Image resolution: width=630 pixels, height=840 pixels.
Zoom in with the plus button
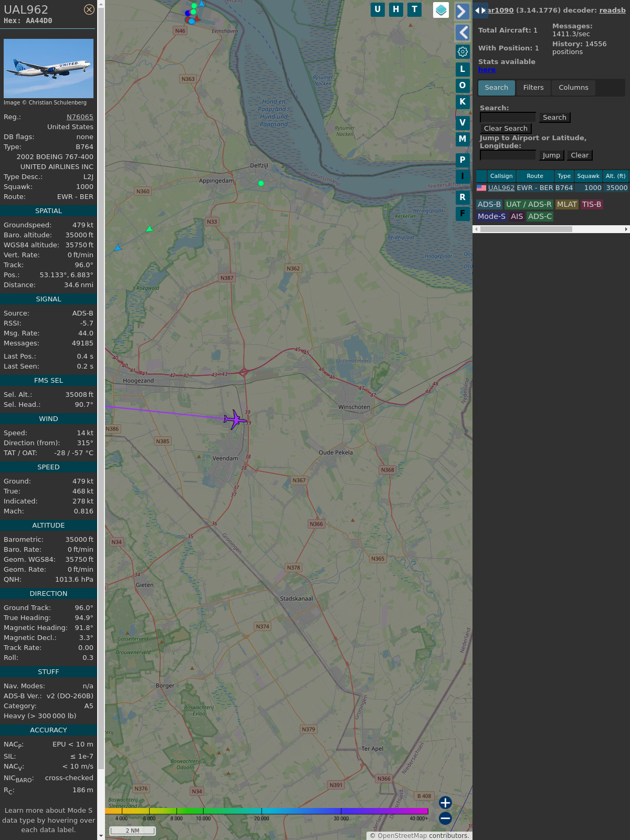coord(445,802)
